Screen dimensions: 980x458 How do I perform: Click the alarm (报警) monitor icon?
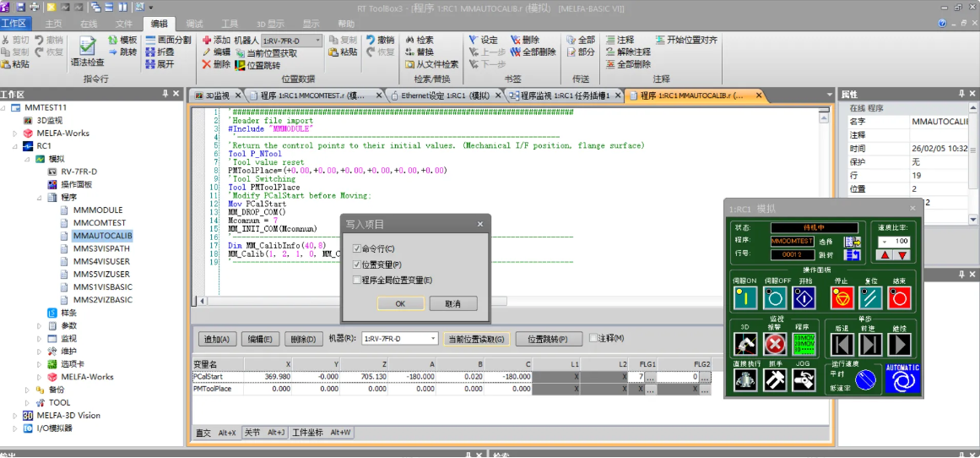pyautogui.click(x=775, y=344)
